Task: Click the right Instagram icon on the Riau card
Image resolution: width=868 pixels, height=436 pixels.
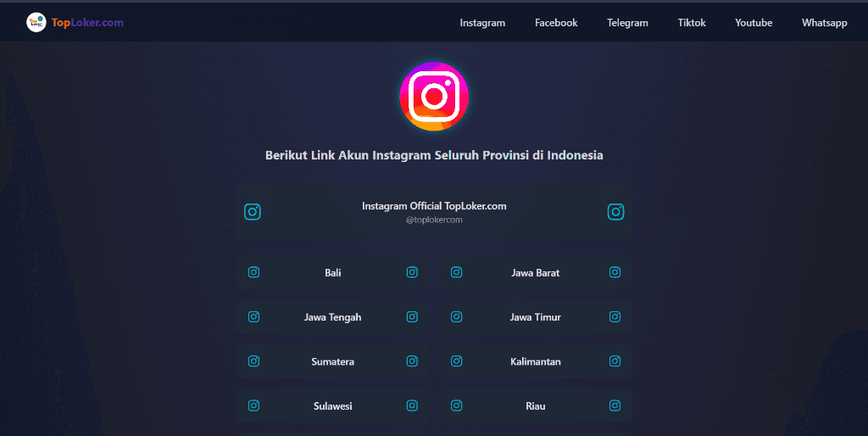Action: pos(615,405)
